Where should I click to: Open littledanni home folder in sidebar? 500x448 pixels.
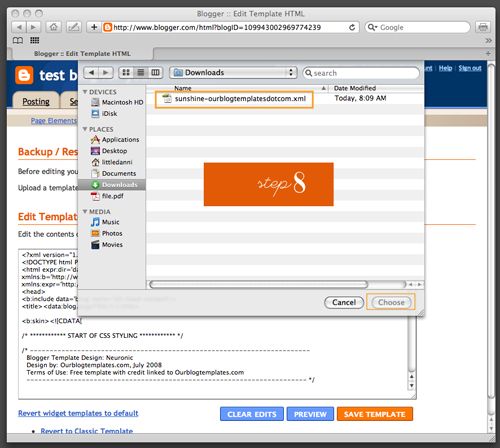coord(112,162)
